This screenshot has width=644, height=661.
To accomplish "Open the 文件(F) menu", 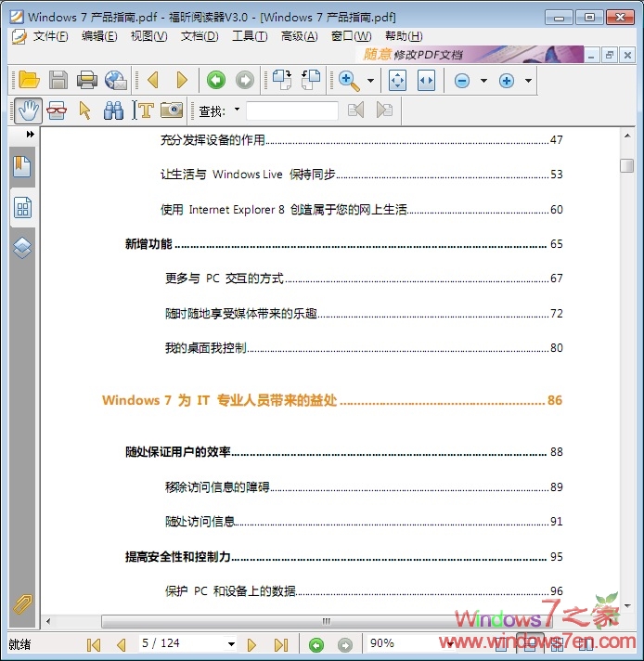I will [50, 36].
